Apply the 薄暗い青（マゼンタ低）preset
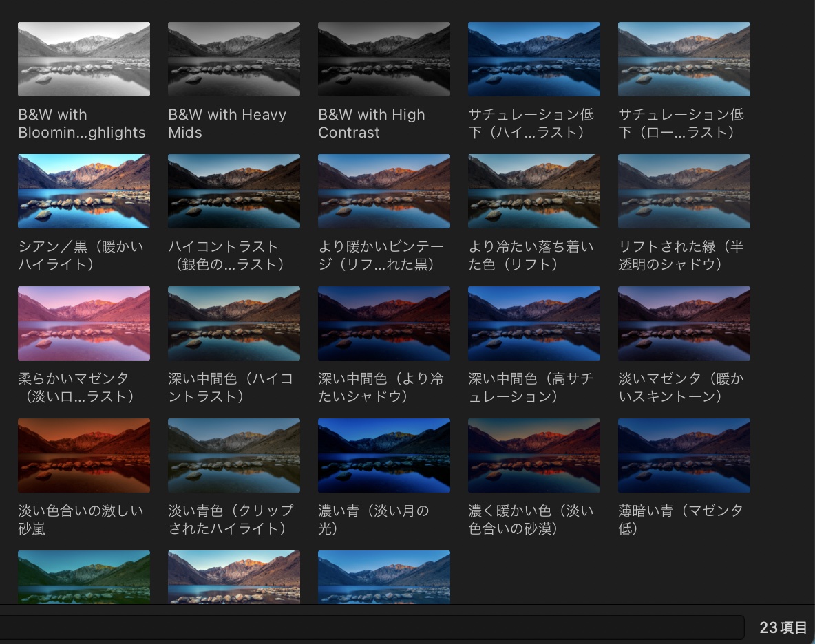The image size is (815, 644). pos(684,455)
